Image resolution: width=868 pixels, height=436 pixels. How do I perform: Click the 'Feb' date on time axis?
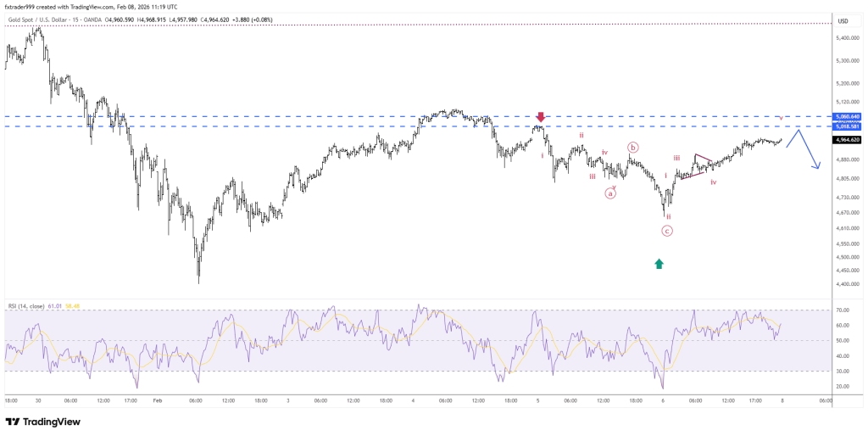[x=156, y=400]
